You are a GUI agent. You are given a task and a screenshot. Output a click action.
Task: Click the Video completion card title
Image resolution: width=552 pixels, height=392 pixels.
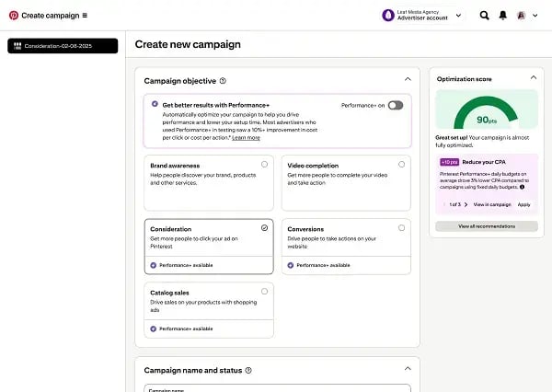tap(313, 166)
